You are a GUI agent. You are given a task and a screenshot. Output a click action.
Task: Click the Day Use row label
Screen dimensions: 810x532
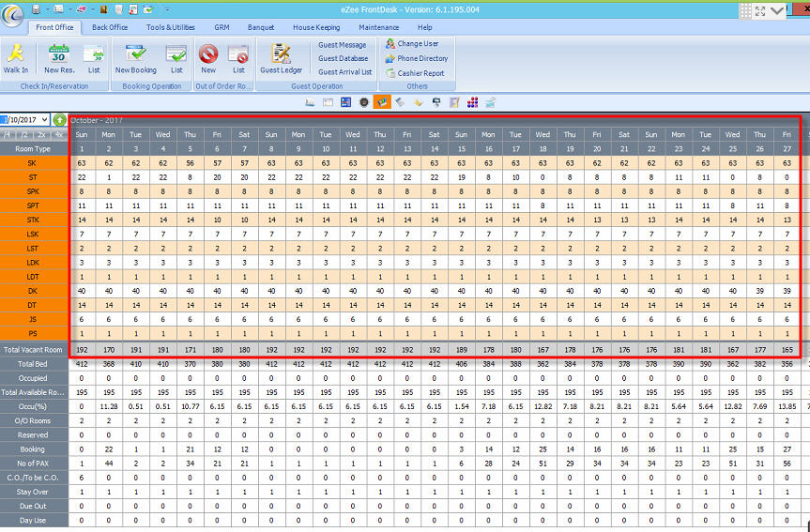(x=33, y=520)
